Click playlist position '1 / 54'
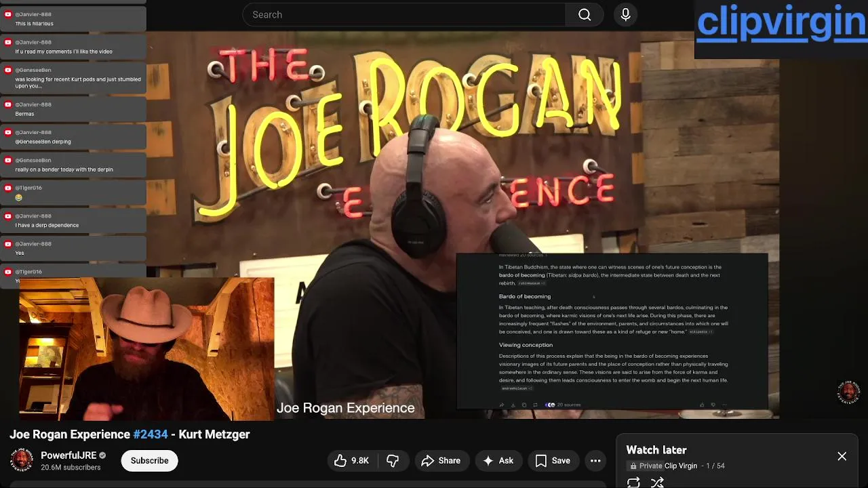This screenshot has width=868, height=488. [715, 466]
